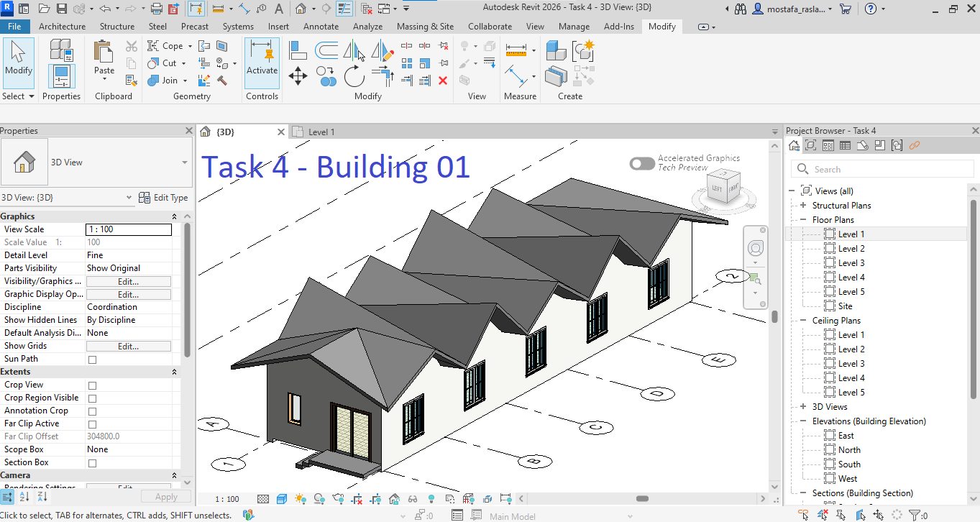
Task: Choose the Align tool in the ribbon
Action: (x=298, y=50)
